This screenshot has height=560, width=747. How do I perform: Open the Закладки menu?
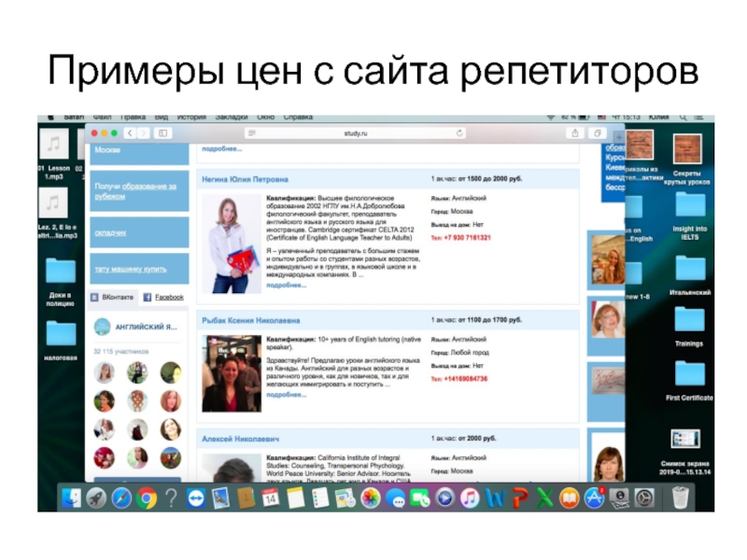coord(232,118)
